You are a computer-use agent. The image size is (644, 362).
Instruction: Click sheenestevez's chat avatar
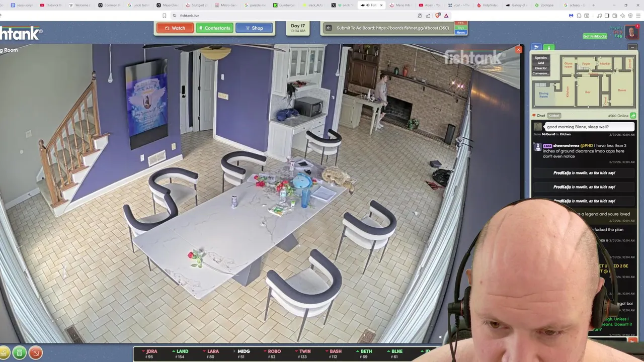click(x=538, y=146)
